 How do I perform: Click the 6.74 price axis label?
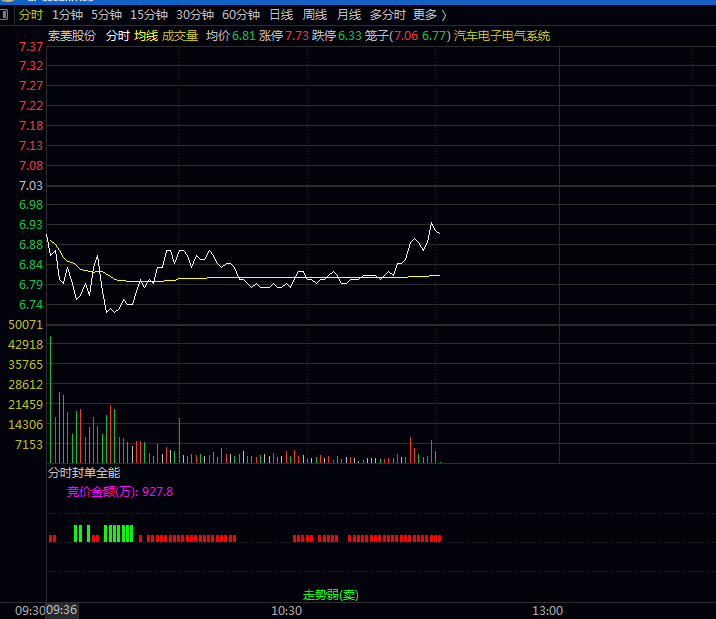[x=31, y=304]
